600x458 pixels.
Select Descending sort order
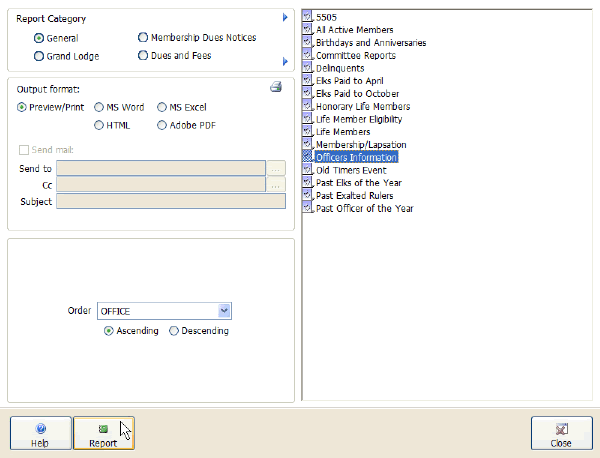pyautogui.click(x=174, y=331)
